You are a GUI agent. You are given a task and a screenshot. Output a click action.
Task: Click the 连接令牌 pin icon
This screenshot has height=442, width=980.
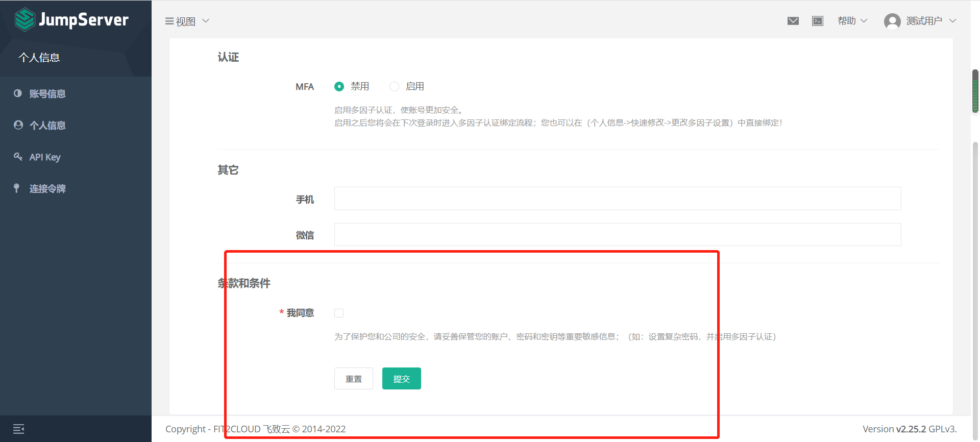coord(17,188)
